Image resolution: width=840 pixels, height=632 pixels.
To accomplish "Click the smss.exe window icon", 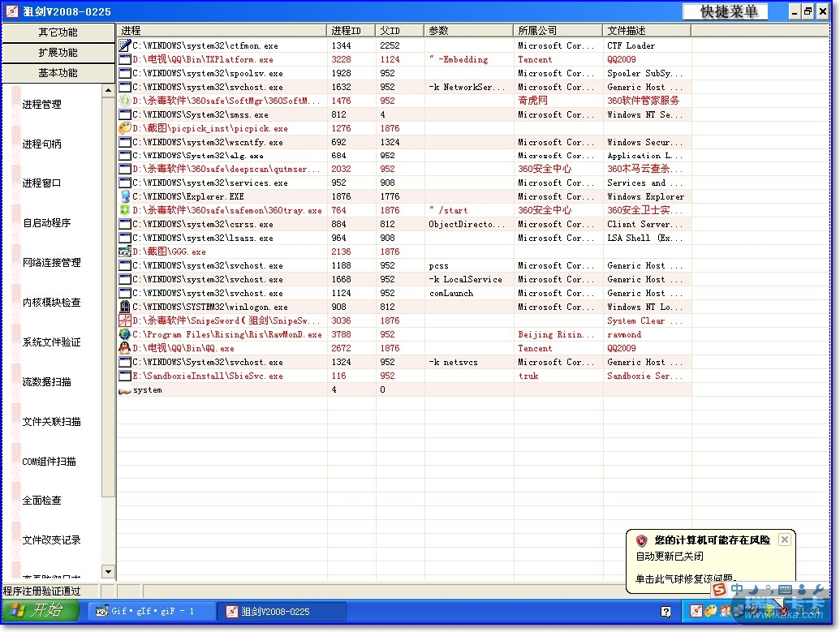I will [x=124, y=114].
